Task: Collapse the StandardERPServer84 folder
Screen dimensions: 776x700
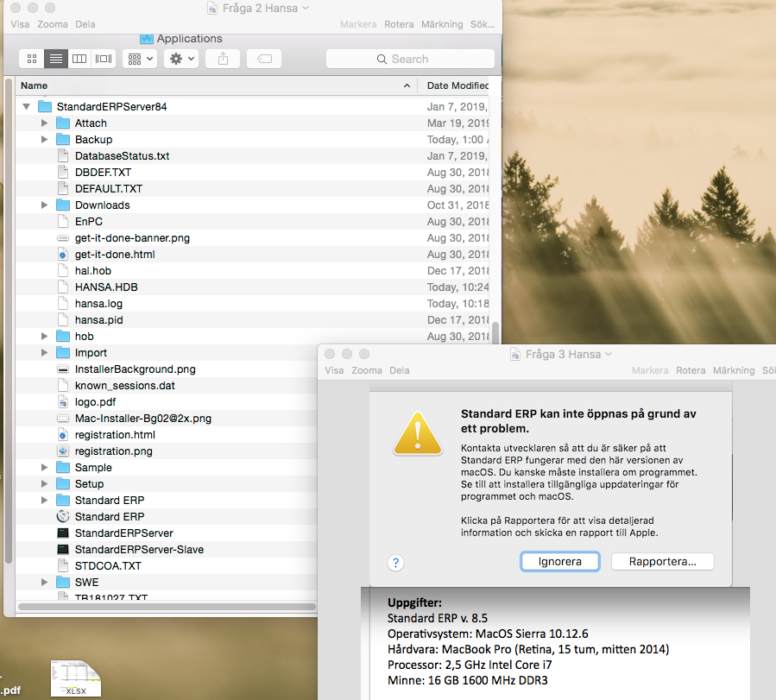Action: (27, 106)
